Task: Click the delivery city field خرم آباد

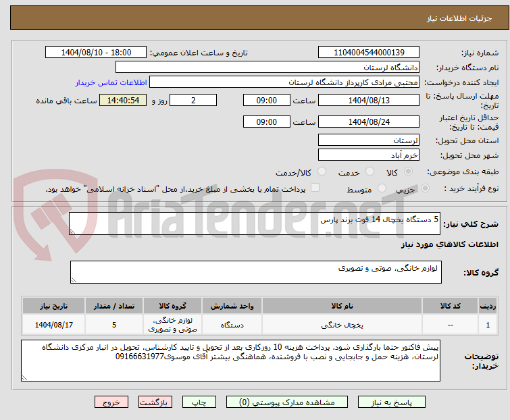Action: coord(369,155)
